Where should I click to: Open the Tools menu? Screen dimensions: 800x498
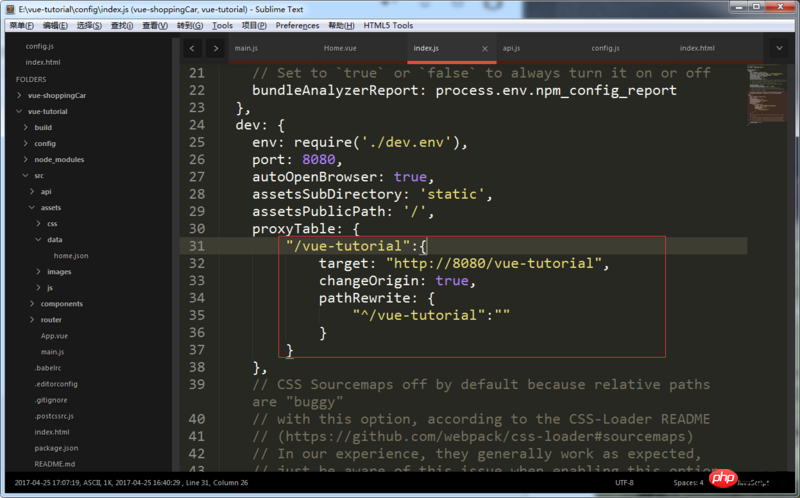(222, 26)
